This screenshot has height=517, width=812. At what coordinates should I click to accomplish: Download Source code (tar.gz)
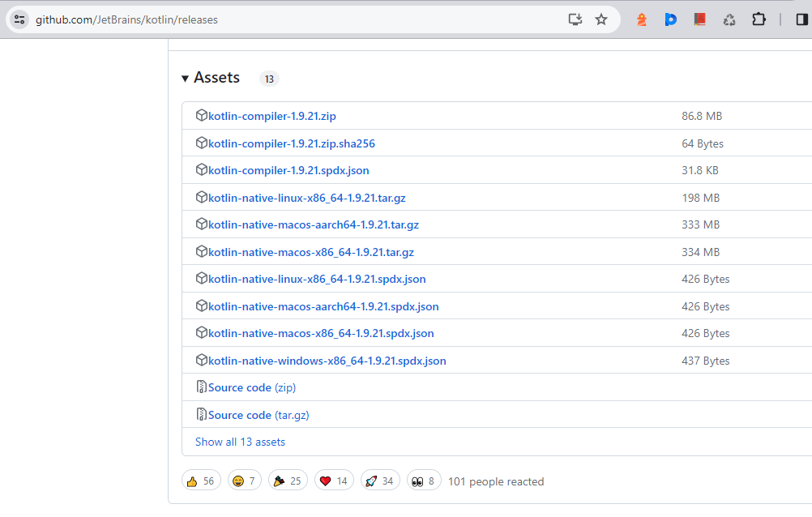pyautogui.click(x=259, y=415)
